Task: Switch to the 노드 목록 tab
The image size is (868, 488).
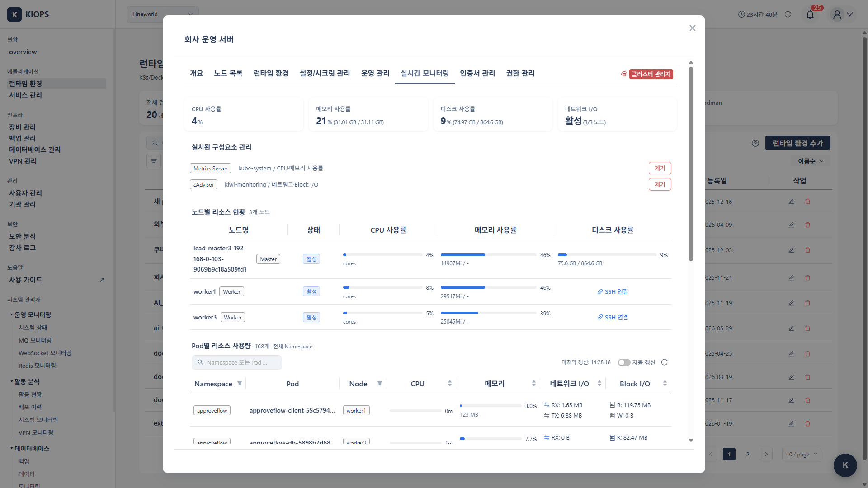Action: click(x=228, y=73)
